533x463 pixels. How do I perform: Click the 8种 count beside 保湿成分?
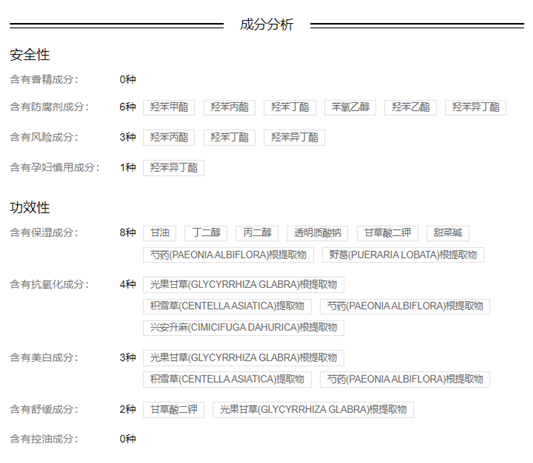tap(128, 233)
